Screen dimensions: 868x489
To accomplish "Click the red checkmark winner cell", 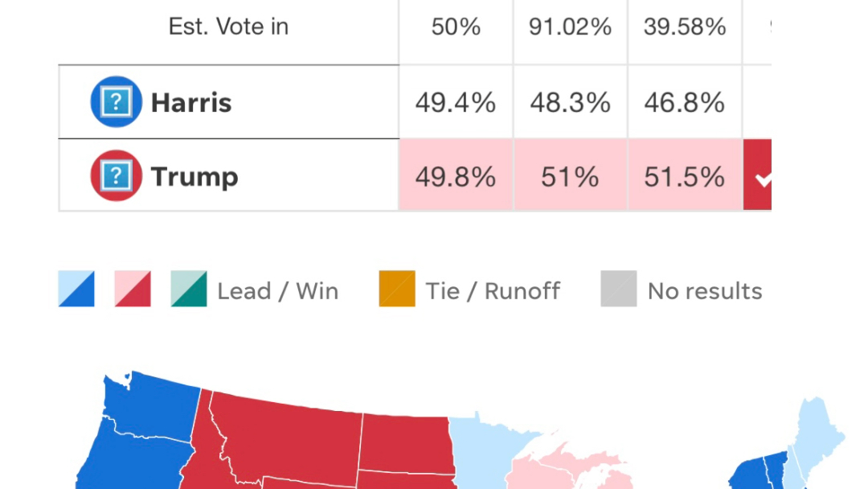I will point(757,175).
